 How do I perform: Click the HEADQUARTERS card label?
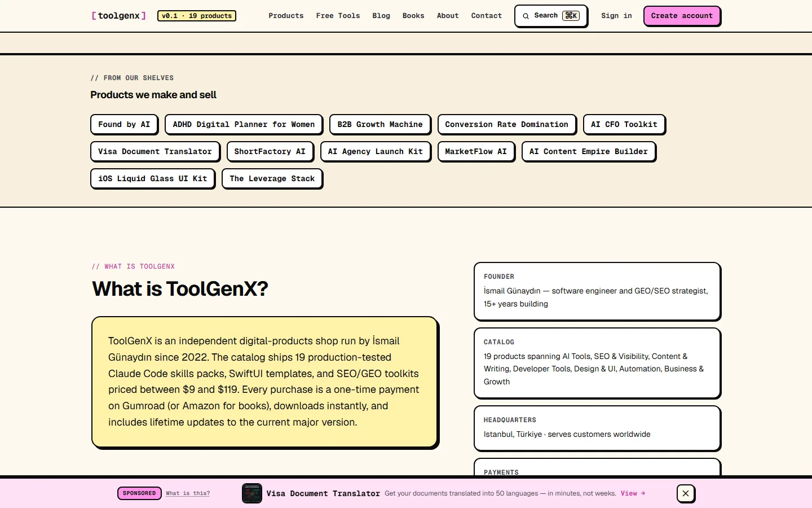[510, 420]
